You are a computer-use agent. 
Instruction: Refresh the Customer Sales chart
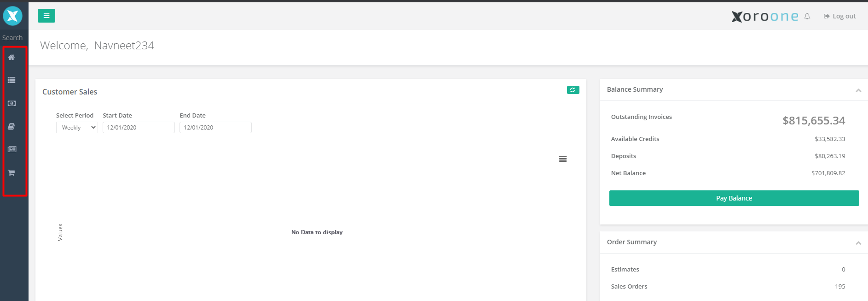point(573,90)
